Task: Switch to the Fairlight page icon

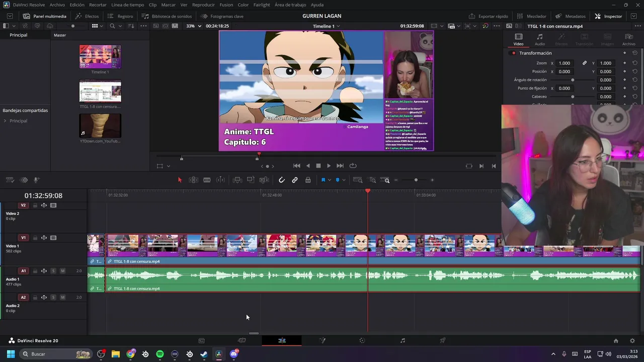Action: click(403, 340)
